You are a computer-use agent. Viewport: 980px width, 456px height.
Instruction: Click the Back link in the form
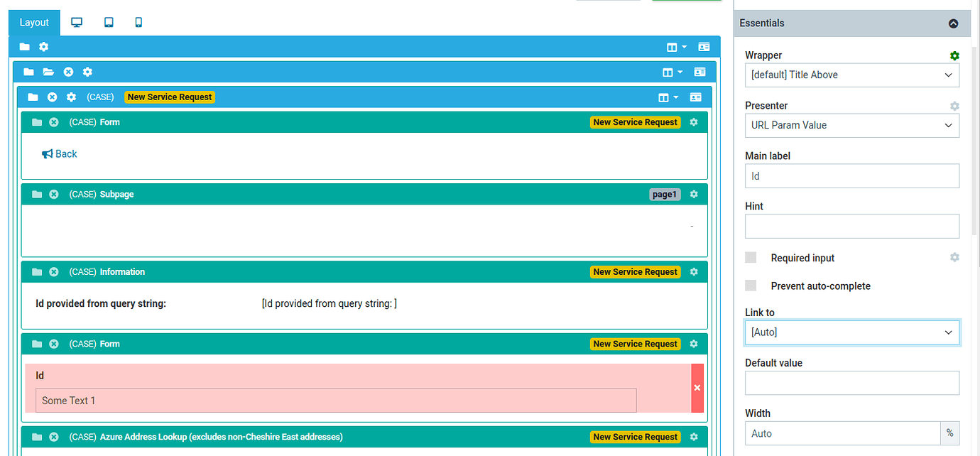59,153
